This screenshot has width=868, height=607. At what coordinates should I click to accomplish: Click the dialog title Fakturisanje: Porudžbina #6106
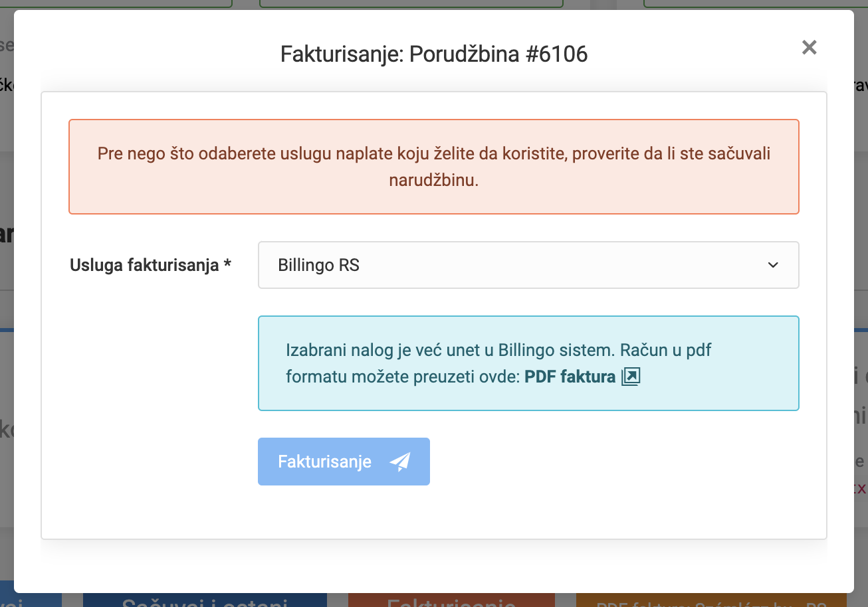(x=433, y=53)
